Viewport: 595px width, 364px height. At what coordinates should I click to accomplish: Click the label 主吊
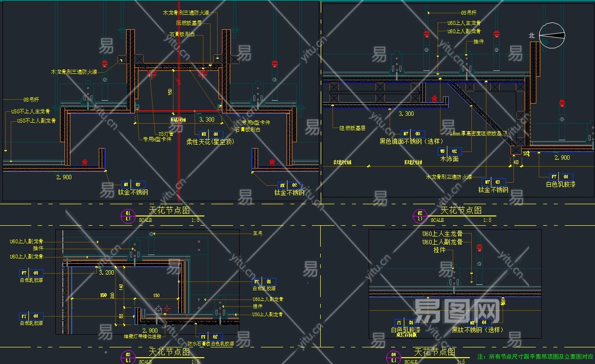click(257, 234)
